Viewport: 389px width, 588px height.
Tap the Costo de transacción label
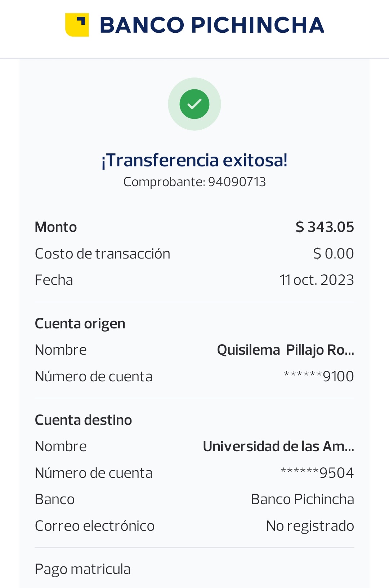click(x=102, y=254)
